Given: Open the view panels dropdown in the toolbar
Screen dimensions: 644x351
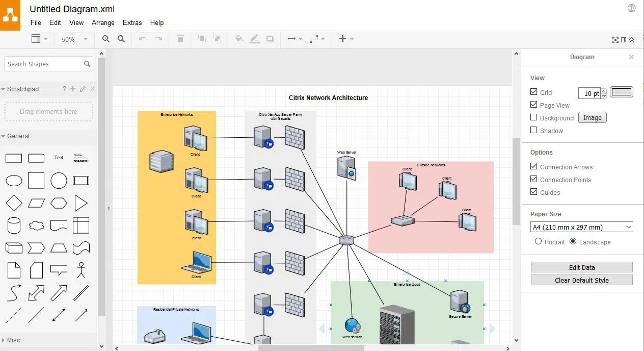Looking at the screenshot, I should click(39, 39).
